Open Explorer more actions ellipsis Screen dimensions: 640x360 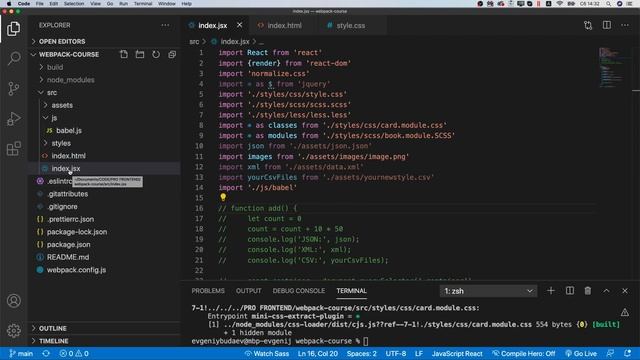pyautogui.click(x=165, y=25)
